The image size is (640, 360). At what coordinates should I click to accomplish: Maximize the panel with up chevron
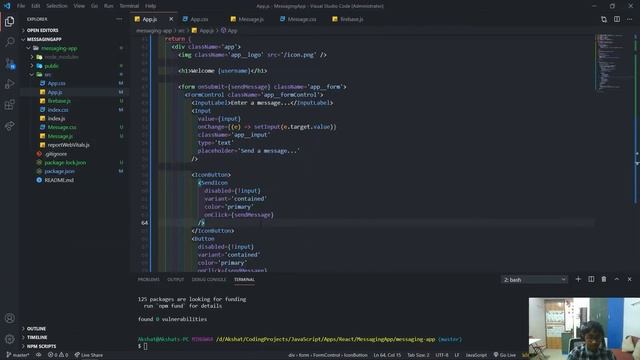617,279
